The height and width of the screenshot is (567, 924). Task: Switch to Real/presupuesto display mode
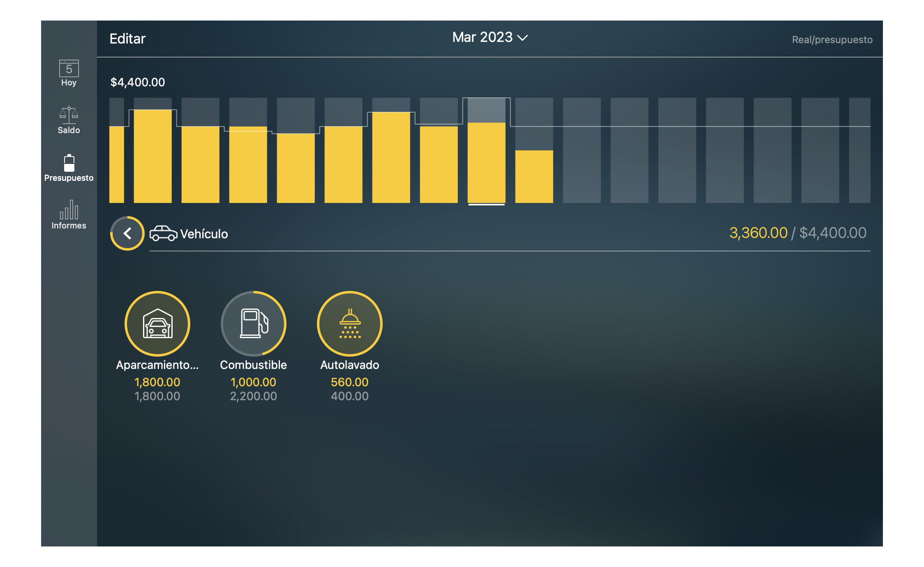point(833,40)
